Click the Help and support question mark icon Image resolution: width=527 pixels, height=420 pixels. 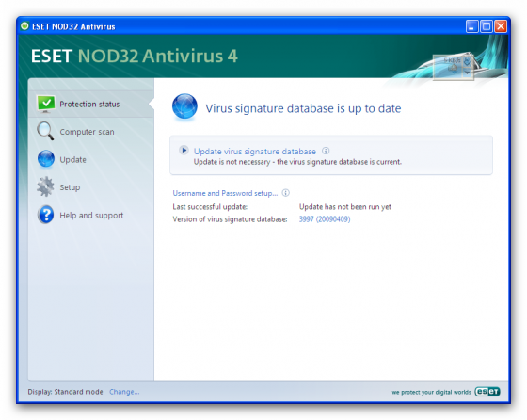pyautogui.click(x=46, y=214)
